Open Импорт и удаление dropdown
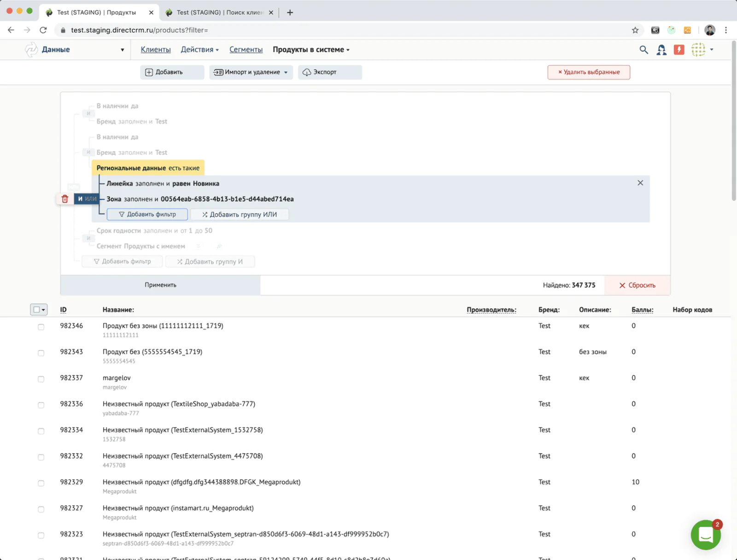Viewport: 737px width, 560px height. tap(251, 72)
